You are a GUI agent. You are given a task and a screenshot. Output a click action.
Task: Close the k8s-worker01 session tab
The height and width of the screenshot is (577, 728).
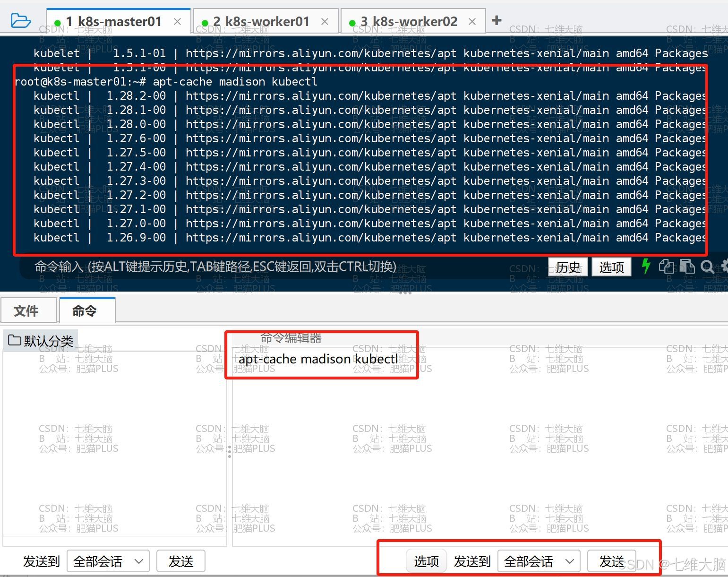click(x=325, y=22)
